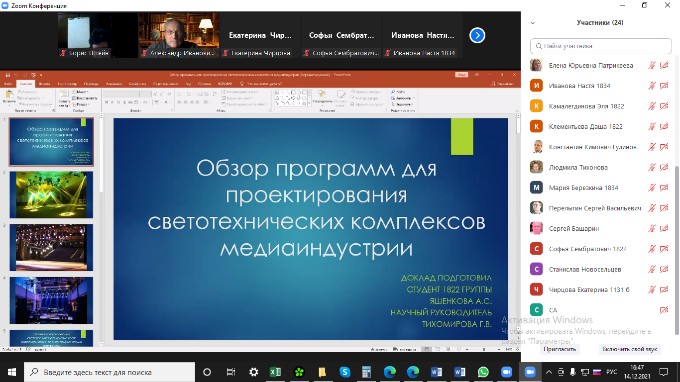The width and height of the screenshot is (680, 382).
Task: Open Skype icon in the taskbar
Action: [345, 372]
